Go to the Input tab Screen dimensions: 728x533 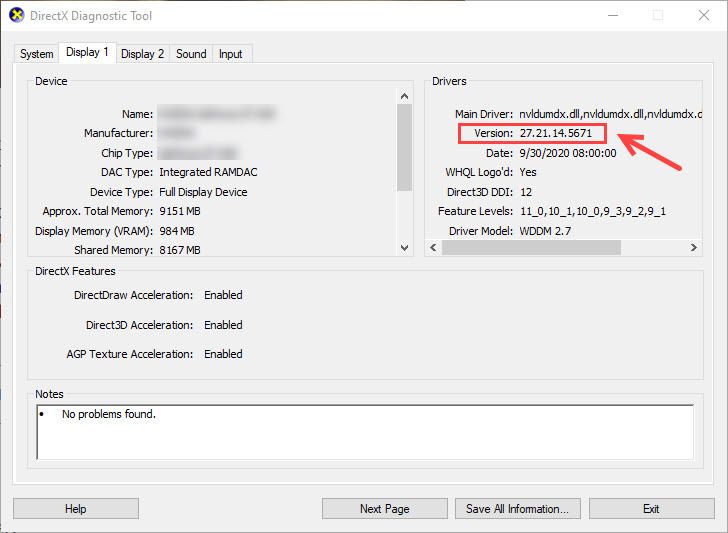231,54
